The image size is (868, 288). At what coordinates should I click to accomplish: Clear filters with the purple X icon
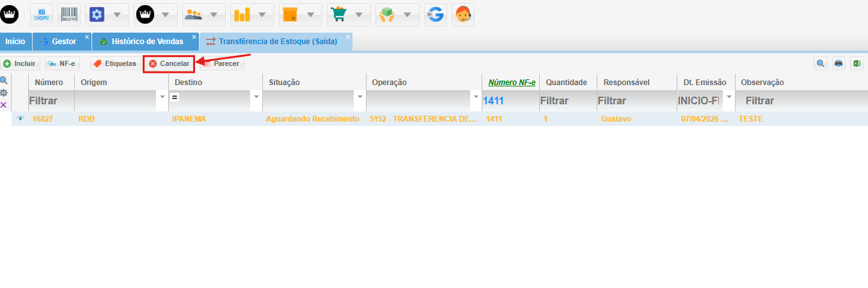[4, 105]
